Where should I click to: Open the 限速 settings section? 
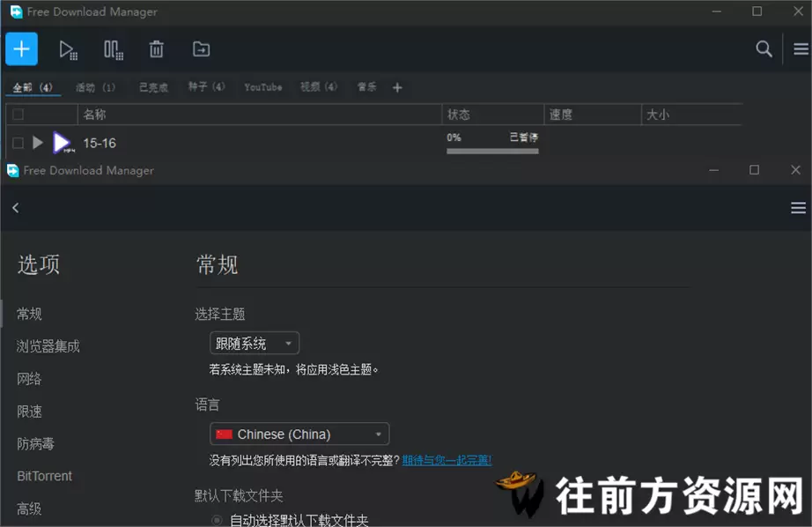(x=29, y=412)
